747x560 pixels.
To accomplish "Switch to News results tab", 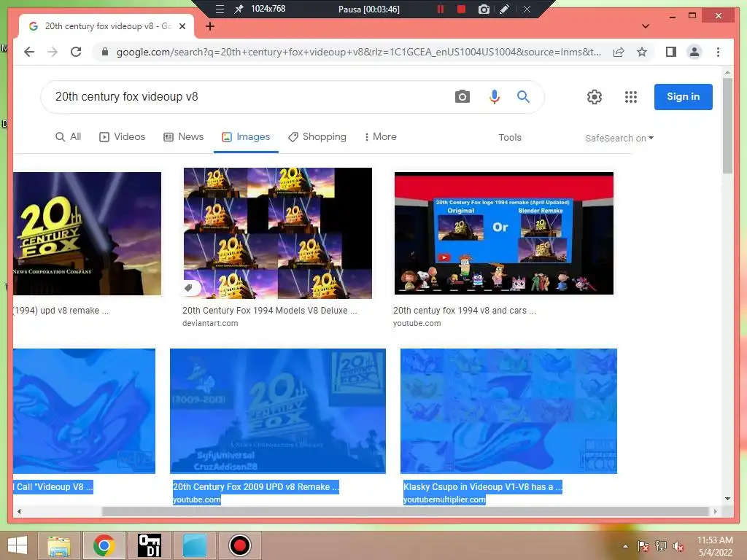I will [x=183, y=137].
